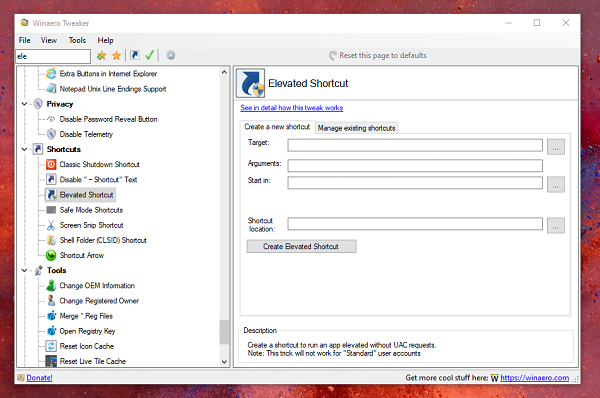The width and height of the screenshot is (600, 398).
Task: Click the Shell Folder CLSID icon
Action: [x=51, y=240]
